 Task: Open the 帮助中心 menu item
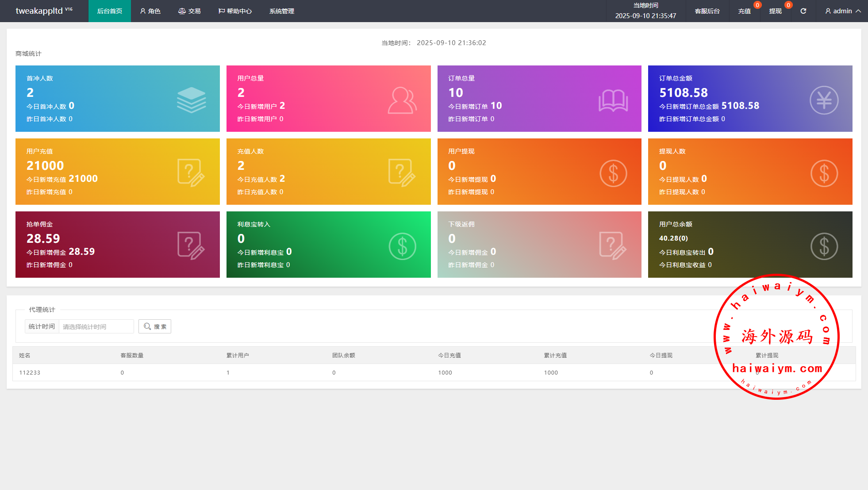coord(235,11)
